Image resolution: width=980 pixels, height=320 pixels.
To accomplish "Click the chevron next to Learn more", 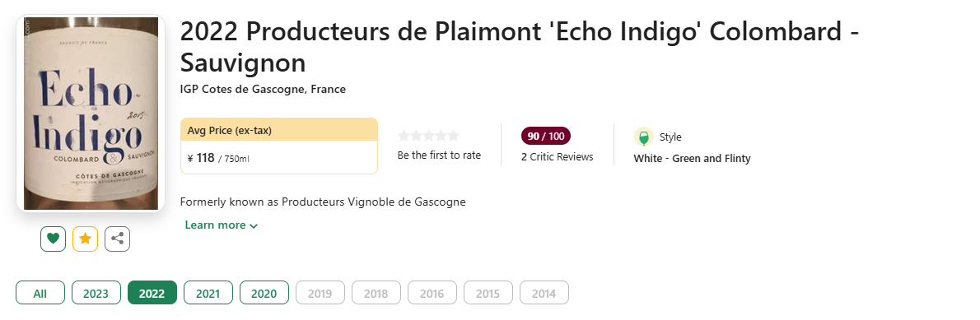I will tap(254, 225).
